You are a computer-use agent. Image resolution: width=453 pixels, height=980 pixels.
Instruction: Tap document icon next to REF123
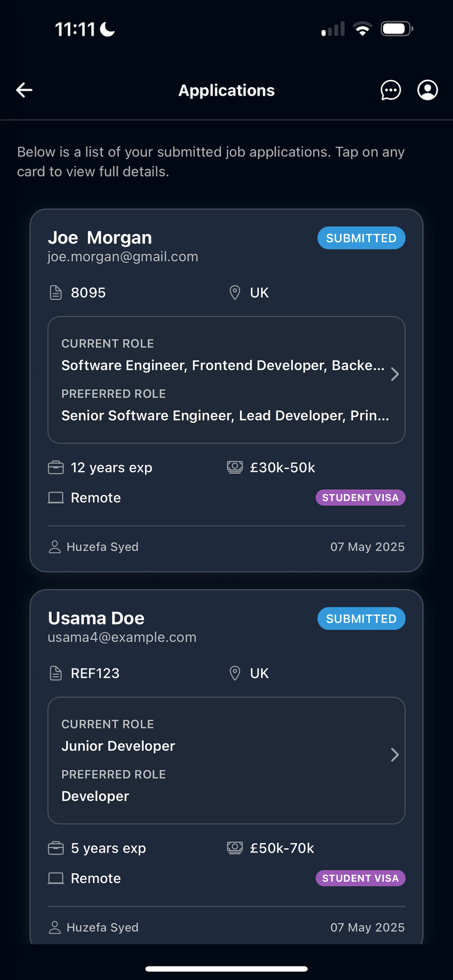pos(56,673)
